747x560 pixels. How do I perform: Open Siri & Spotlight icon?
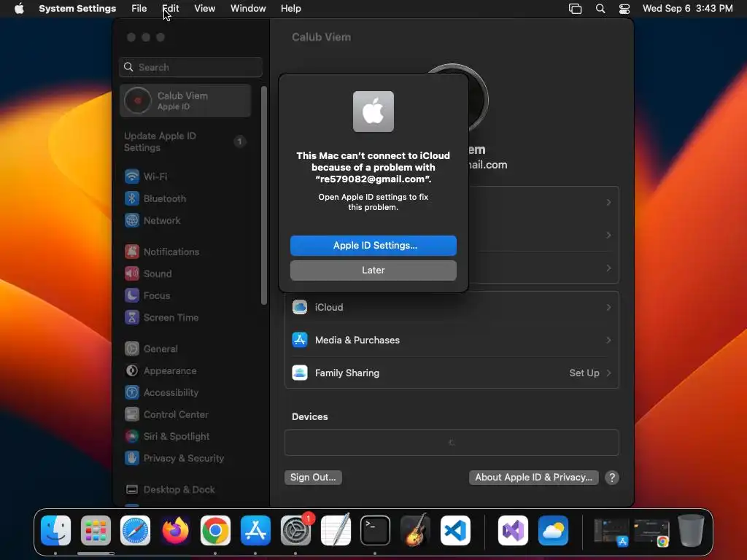[x=132, y=436]
